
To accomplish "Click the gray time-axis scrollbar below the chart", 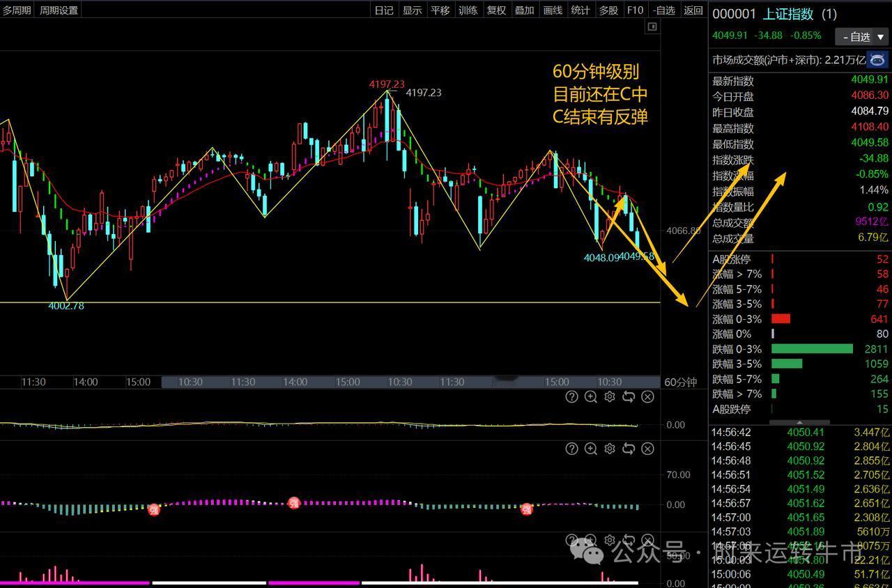I will [410, 382].
